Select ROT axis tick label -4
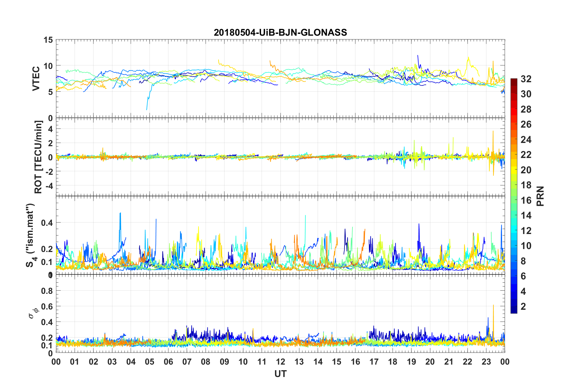This screenshot has width=561, height=392. (49, 186)
